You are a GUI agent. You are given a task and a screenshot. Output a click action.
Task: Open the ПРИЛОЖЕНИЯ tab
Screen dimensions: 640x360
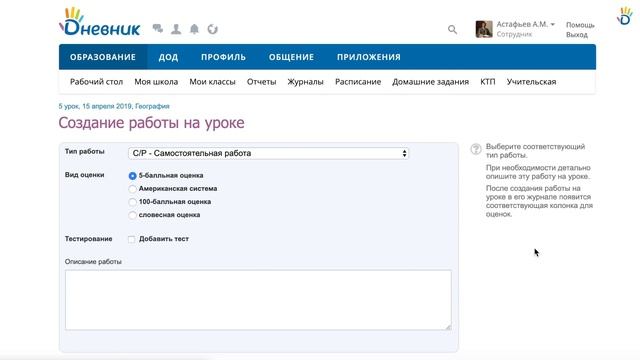(369, 57)
